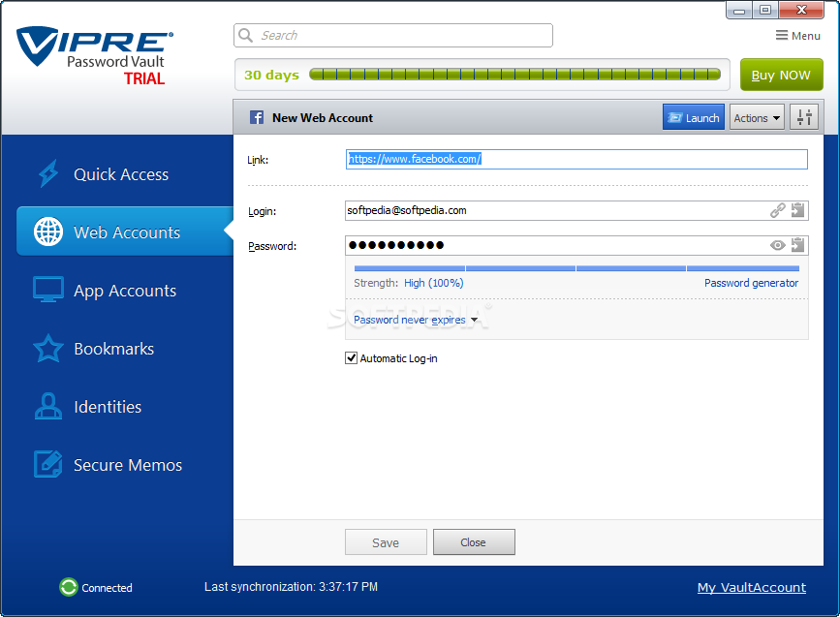Save the new web account
The image size is (840, 617).
pyautogui.click(x=386, y=542)
